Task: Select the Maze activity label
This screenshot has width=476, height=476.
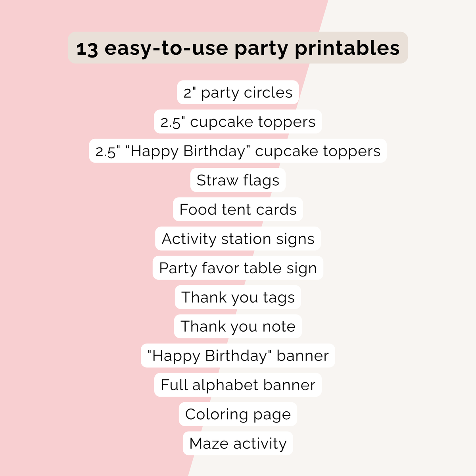Action: click(238, 443)
